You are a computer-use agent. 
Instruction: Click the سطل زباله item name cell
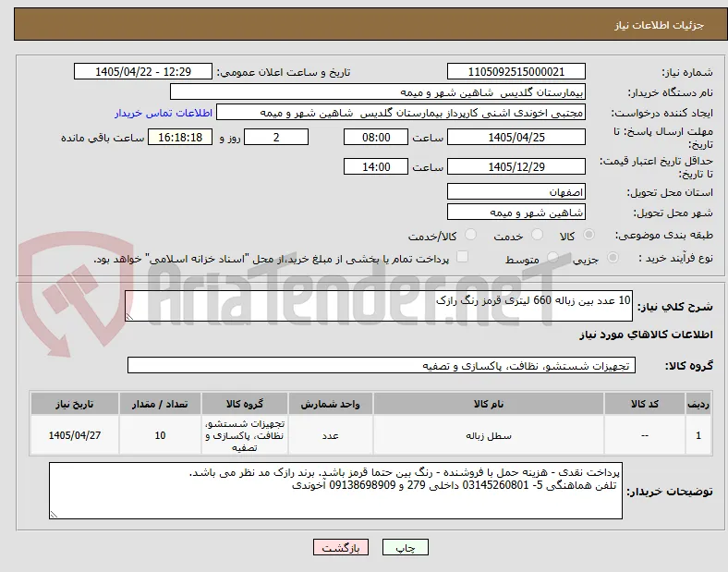(x=489, y=435)
